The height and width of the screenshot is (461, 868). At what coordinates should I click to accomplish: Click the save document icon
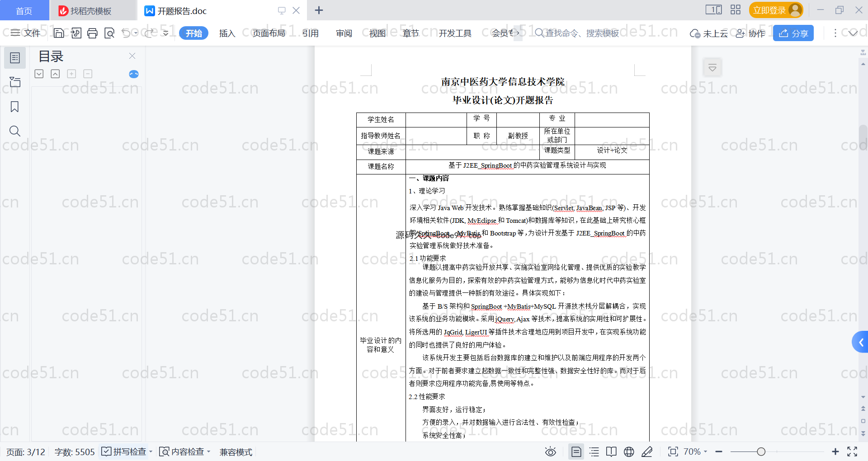59,33
